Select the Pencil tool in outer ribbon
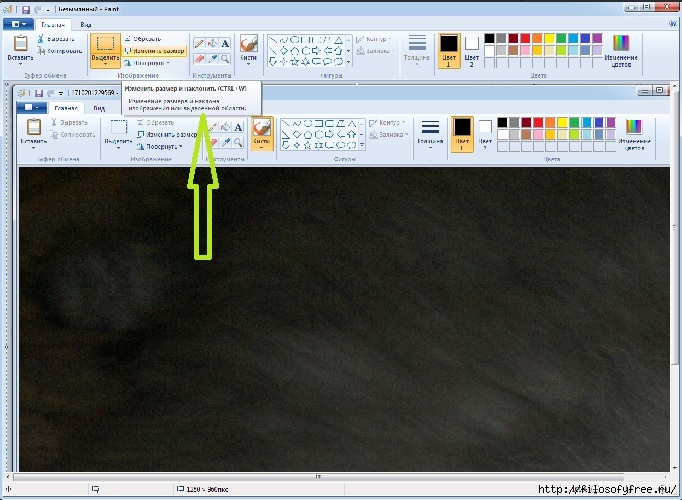Viewport: 682px width, 500px height. pyautogui.click(x=199, y=43)
